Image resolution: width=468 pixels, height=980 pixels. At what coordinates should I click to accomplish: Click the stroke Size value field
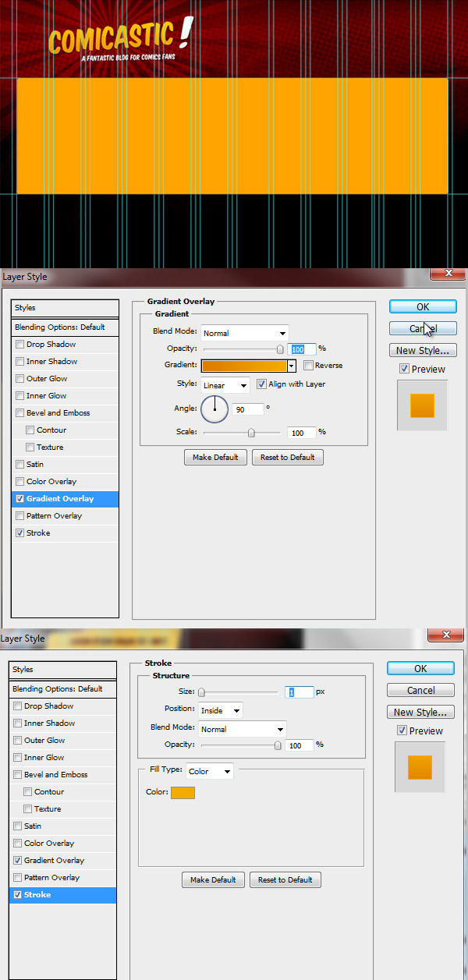tap(299, 692)
